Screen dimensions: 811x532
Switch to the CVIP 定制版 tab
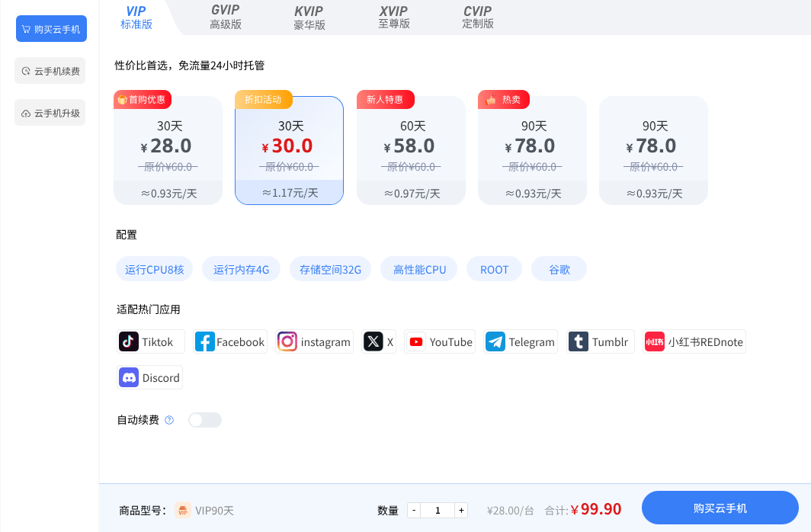[x=478, y=18]
